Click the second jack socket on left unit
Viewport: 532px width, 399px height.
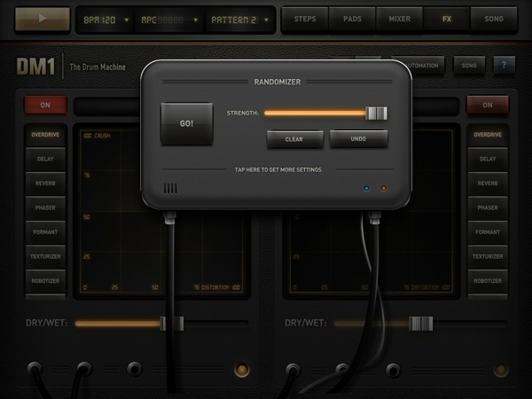(84, 369)
